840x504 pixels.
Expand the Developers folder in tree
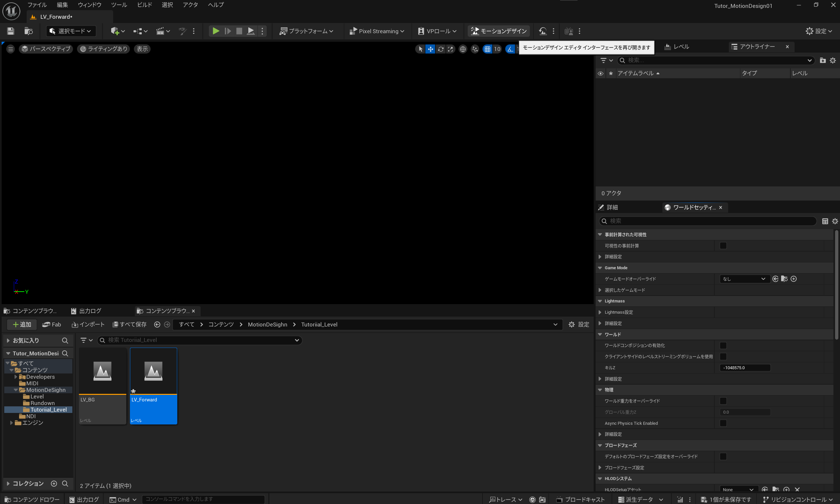pos(16,377)
